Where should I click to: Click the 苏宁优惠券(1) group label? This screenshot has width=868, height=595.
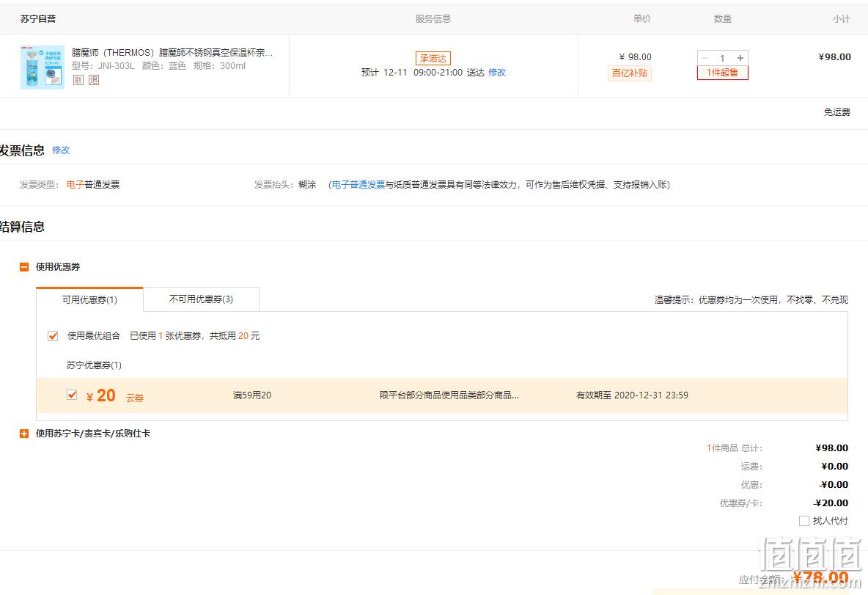[94, 365]
